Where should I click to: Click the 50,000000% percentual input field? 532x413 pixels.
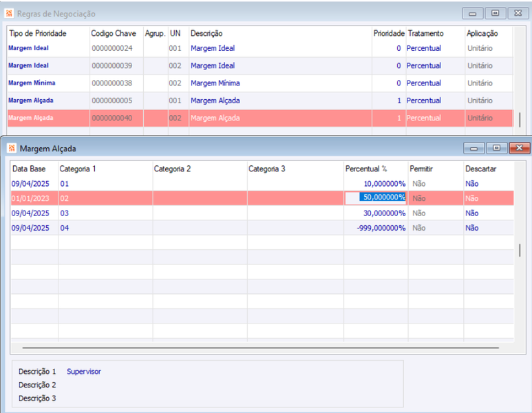(x=376, y=198)
